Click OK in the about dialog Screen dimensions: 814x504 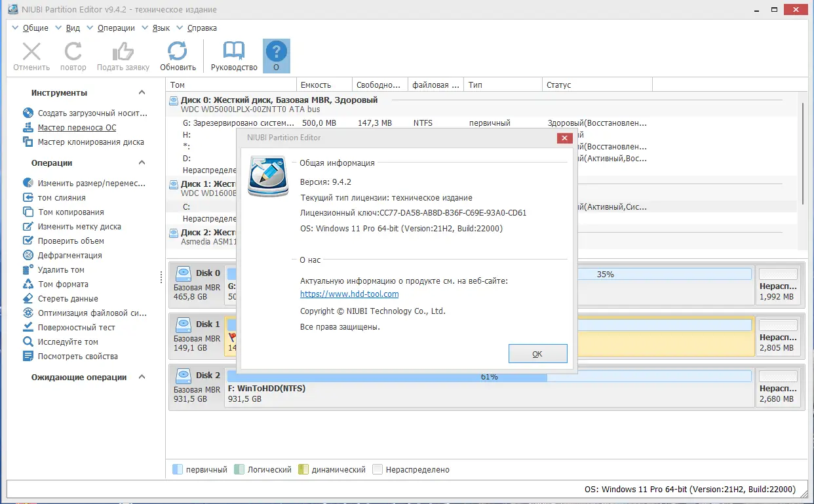[x=537, y=353]
